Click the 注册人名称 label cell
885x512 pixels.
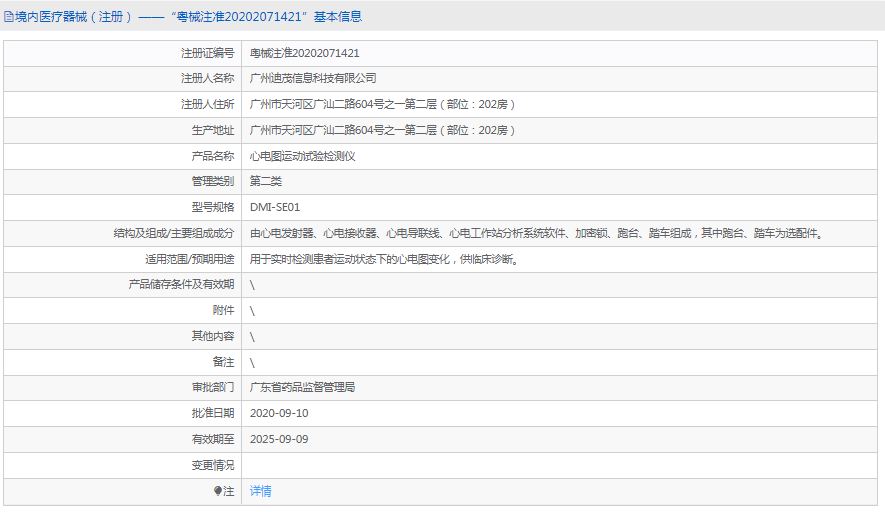tap(122, 78)
